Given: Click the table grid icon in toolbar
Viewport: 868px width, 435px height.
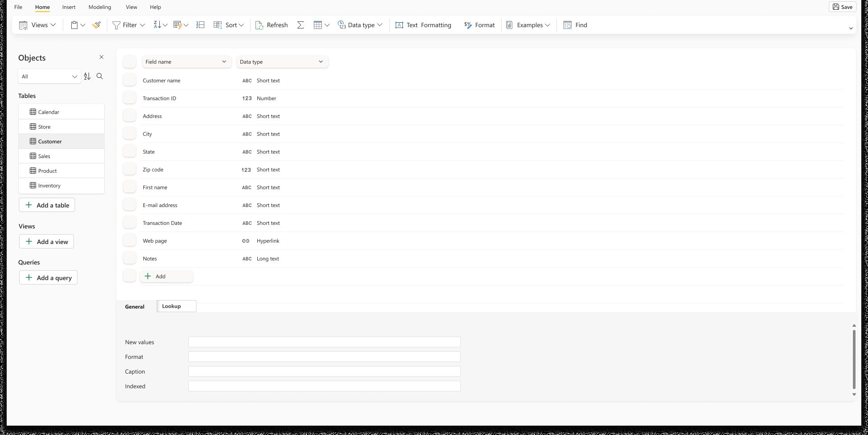Looking at the screenshot, I should (x=318, y=25).
